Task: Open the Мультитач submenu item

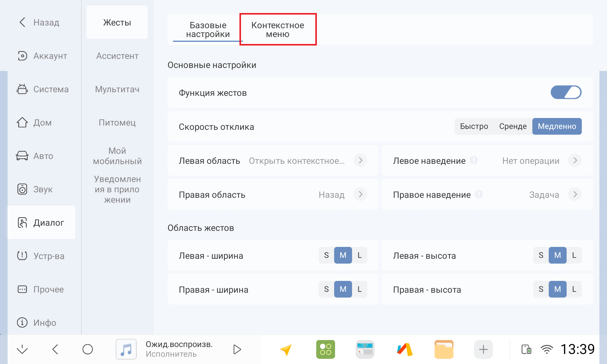Action: [117, 89]
